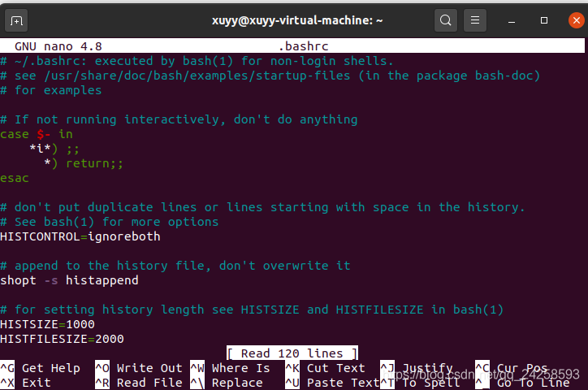The width and height of the screenshot is (588, 390).
Task: Click the ^X Exit shortcut
Action: point(25,383)
